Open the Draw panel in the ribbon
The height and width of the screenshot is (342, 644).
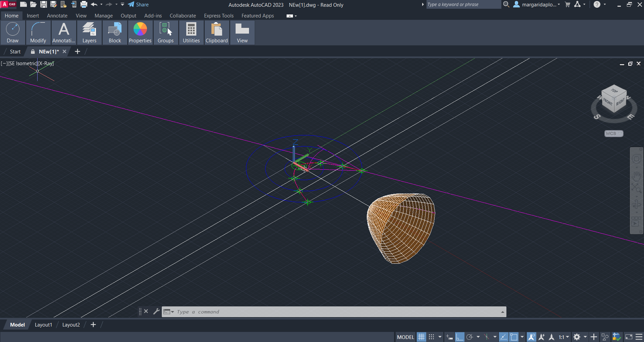(x=13, y=33)
